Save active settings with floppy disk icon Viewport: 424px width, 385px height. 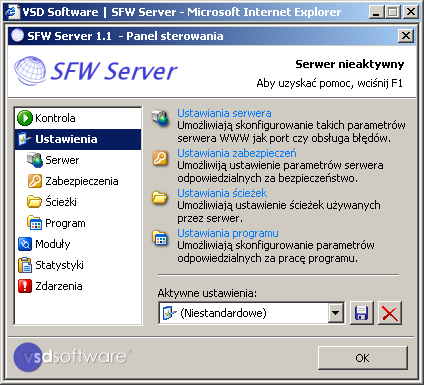[x=362, y=313]
